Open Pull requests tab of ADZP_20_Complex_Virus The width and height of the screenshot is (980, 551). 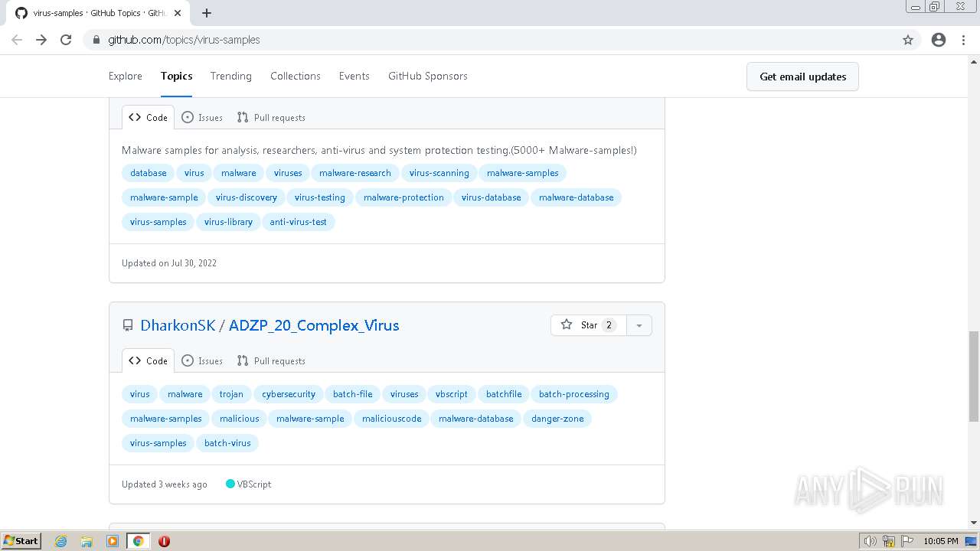[x=271, y=360]
